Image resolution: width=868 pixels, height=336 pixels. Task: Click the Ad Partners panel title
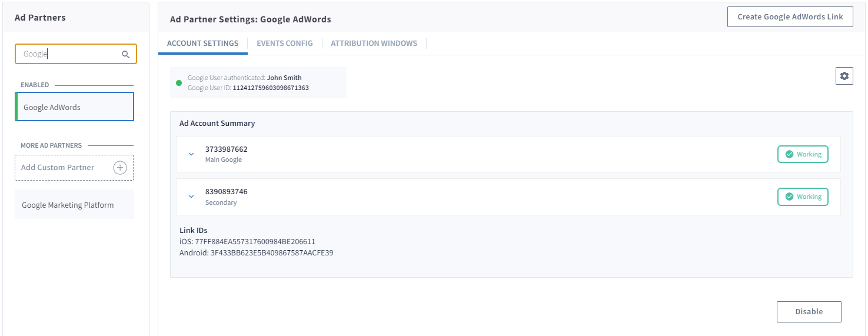40,18
